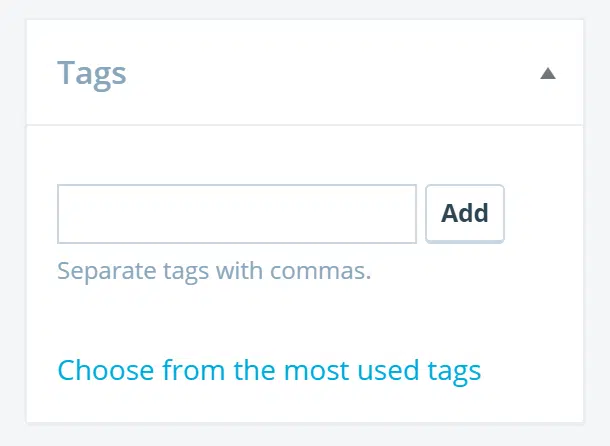
Task: Click the upward arrow beside Tags
Action: (547, 73)
